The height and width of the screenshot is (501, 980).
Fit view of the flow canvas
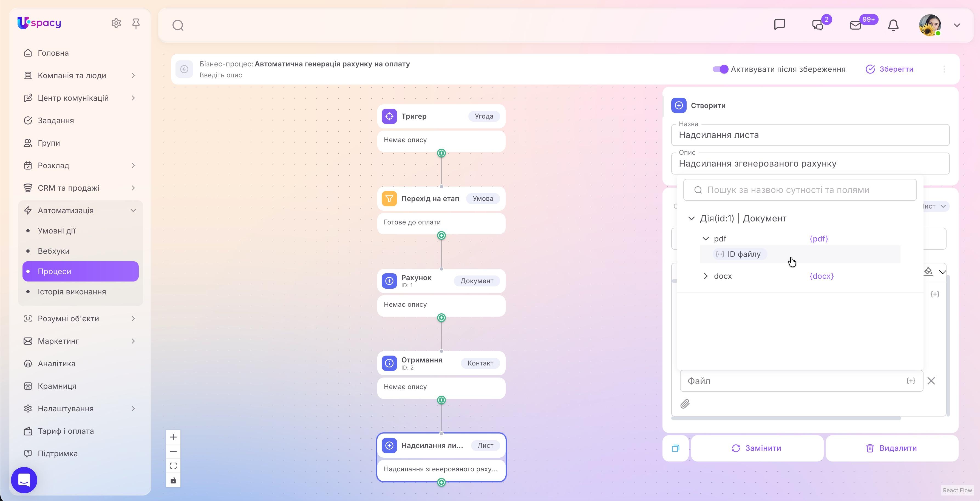tap(173, 466)
